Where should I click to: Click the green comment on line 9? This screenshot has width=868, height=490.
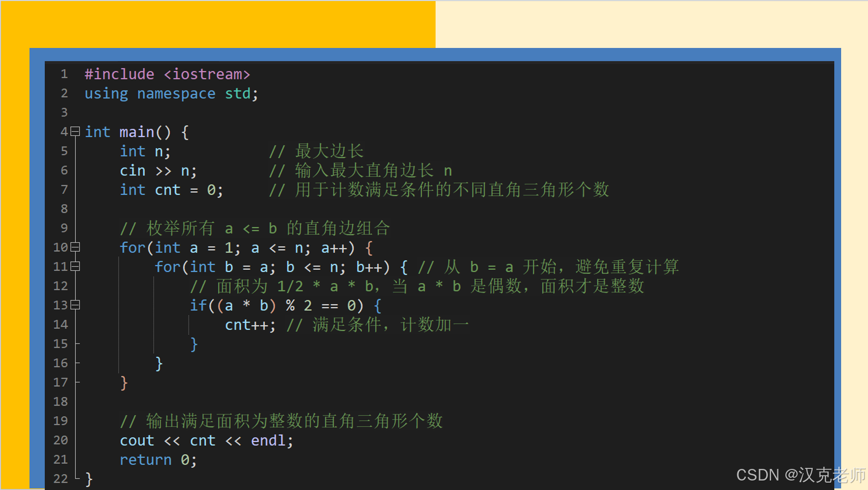click(254, 228)
